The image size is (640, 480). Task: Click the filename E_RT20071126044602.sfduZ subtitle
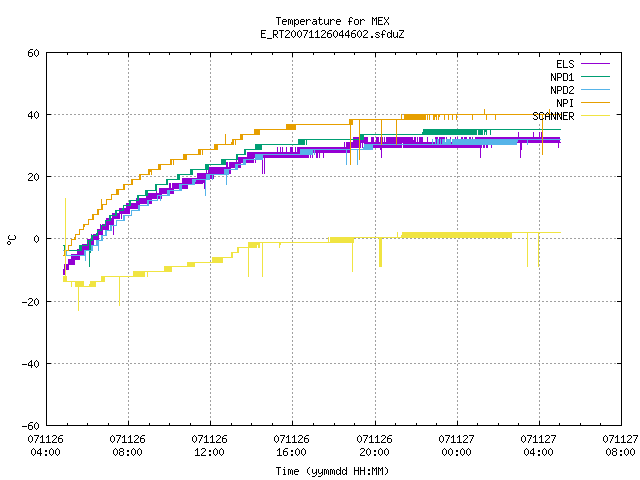(332, 34)
